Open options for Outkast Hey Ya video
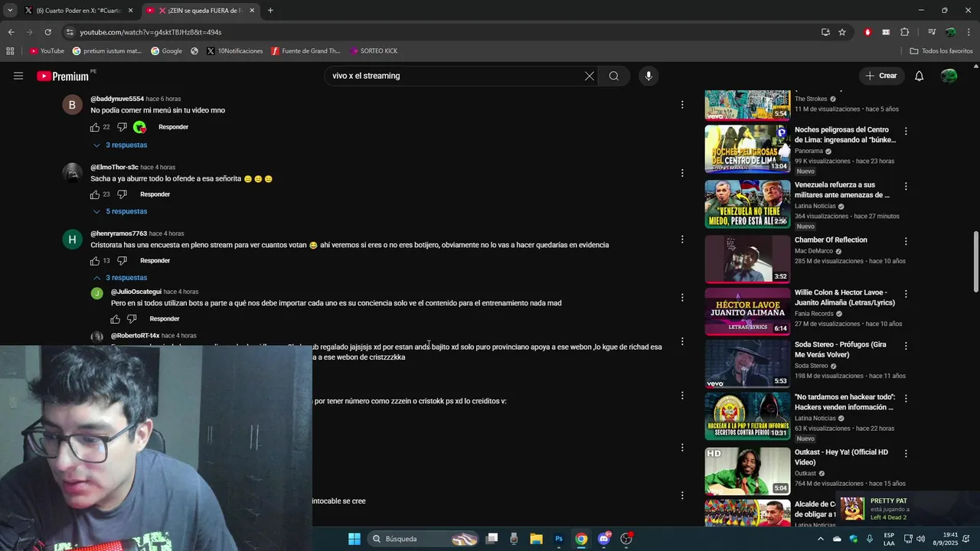The image size is (980, 551). (x=906, y=454)
